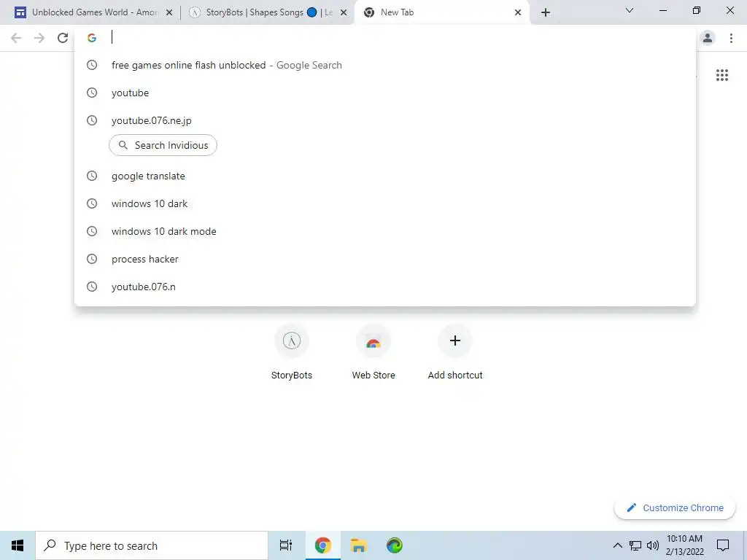Select the 'youtube' suggestion
The height and width of the screenshot is (560, 747).
tap(385, 93)
